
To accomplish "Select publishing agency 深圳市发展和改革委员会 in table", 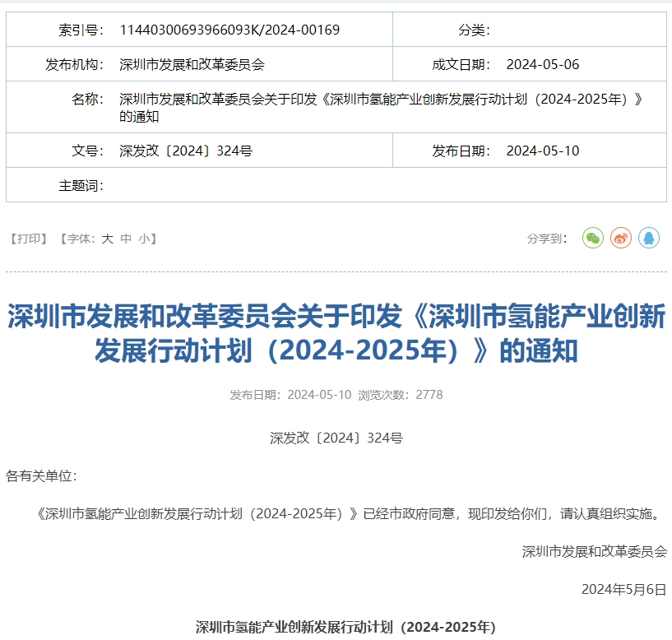I will (192, 64).
